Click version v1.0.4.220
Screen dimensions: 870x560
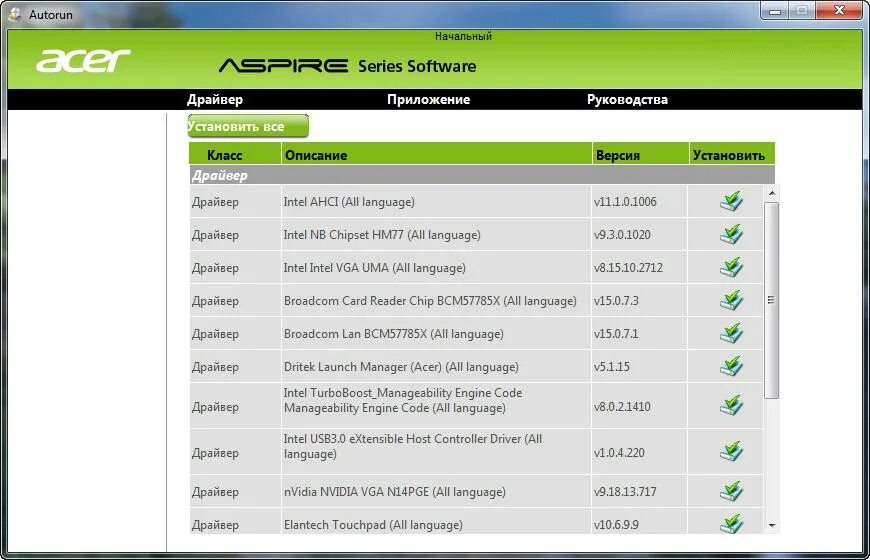click(619, 452)
